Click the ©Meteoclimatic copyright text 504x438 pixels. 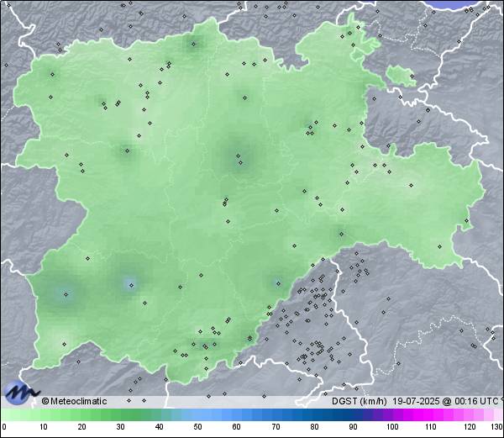click(x=74, y=401)
